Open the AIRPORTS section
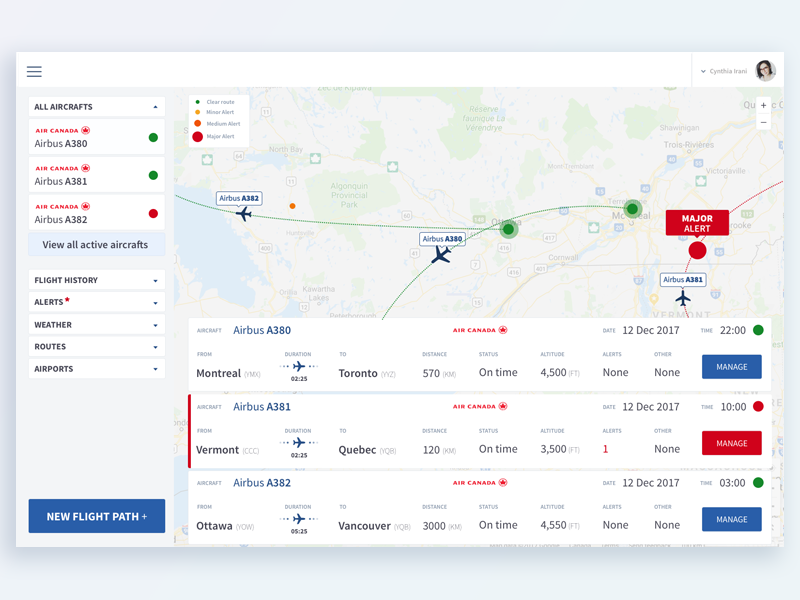The image size is (800, 600). click(96, 368)
